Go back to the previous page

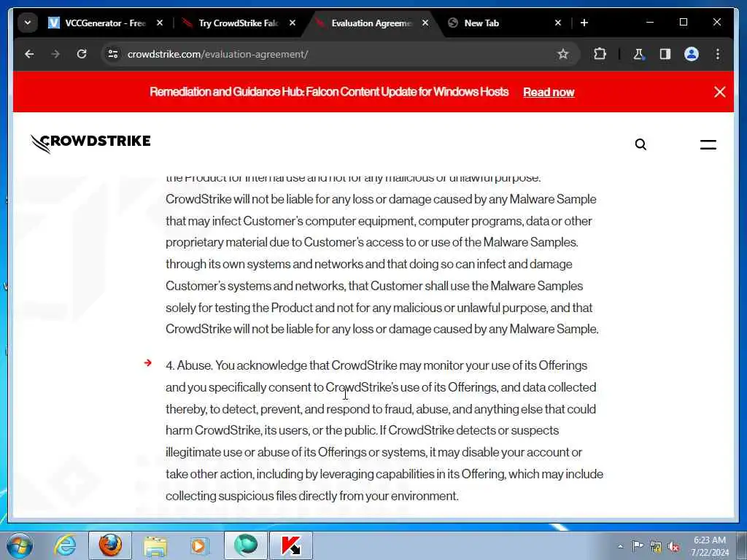click(x=29, y=54)
